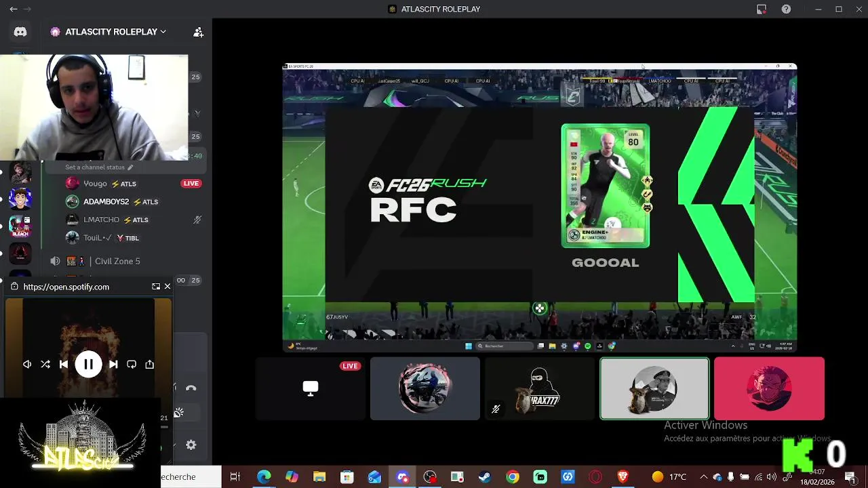
Task: Select the green-bordered soldier avatar tile
Action: (654, 388)
